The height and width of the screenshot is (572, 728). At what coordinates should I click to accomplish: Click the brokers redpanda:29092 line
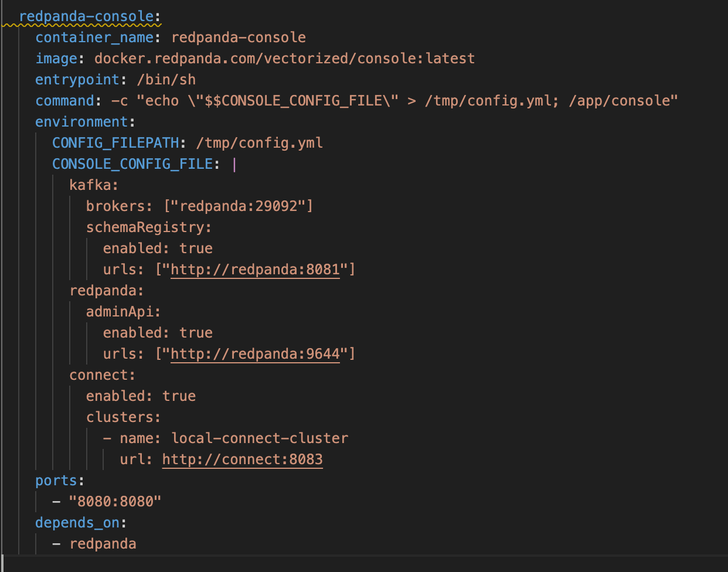(x=199, y=206)
